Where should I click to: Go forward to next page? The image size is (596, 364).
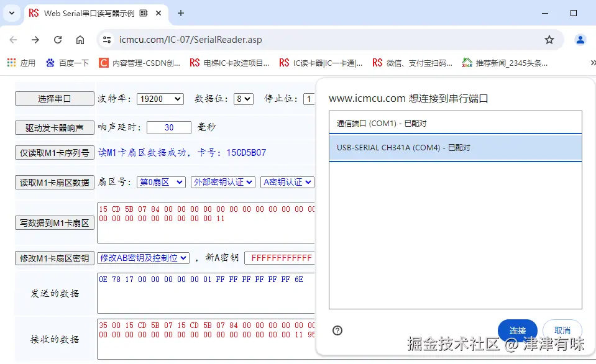[x=35, y=40]
